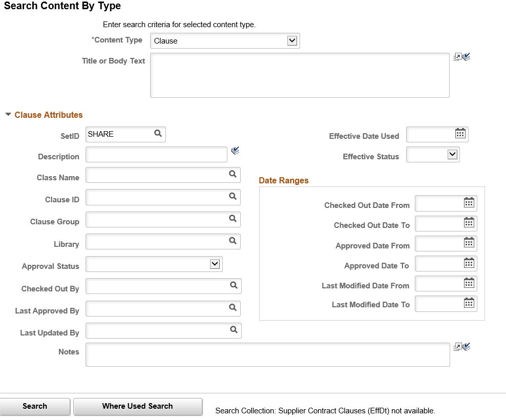Open the Last Modified Date From calendar
This screenshot has height=420, width=506.
point(469,283)
